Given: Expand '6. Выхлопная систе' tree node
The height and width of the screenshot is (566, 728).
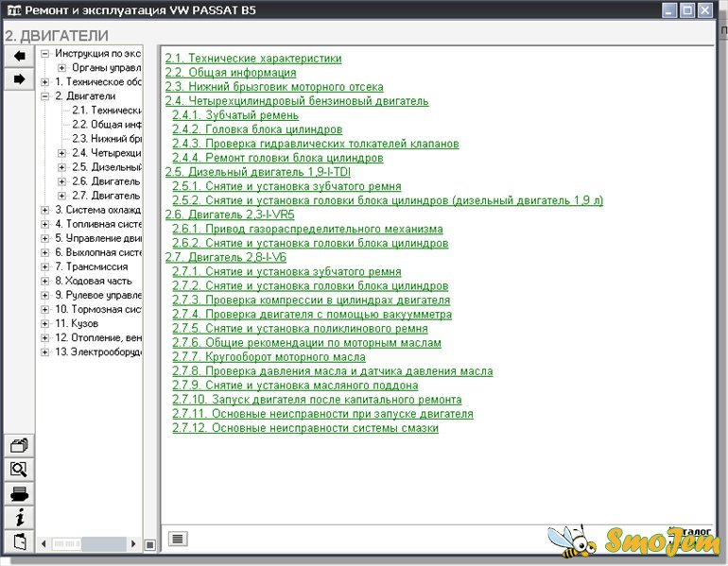Looking at the screenshot, I should pyautogui.click(x=45, y=252).
